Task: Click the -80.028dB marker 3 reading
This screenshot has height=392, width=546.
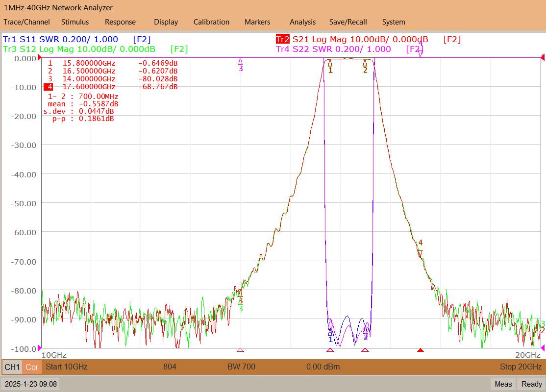Action: tap(158, 79)
